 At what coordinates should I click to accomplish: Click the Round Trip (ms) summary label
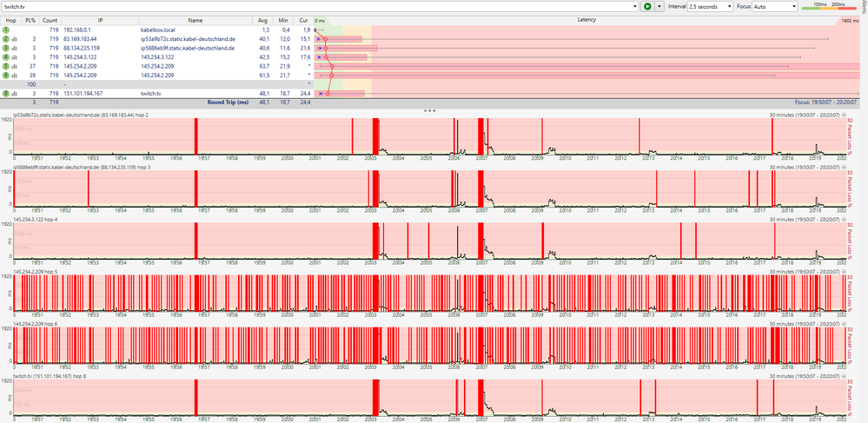(228, 102)
